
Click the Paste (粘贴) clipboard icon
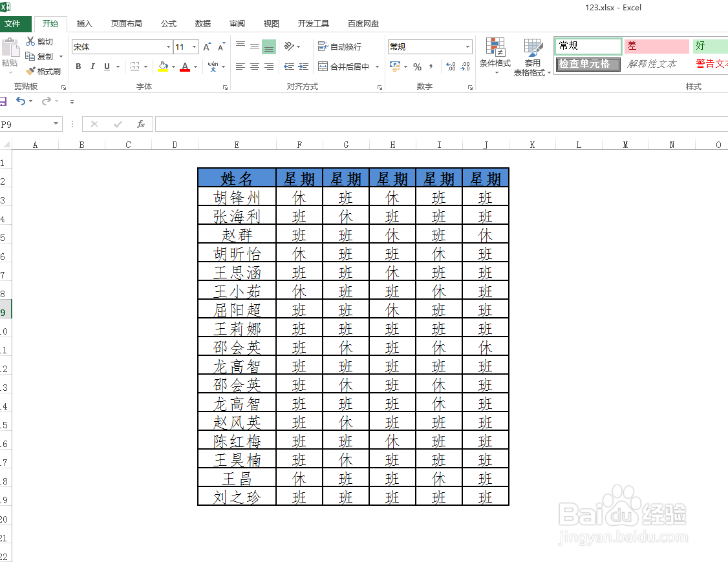(x=10, y=47)
